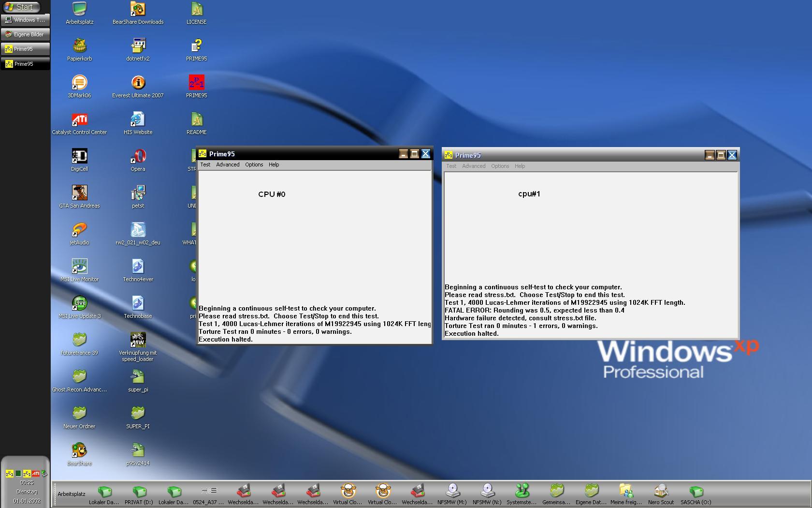Select the BearShare Downloads folder icon
This screenshot has width=812, height=508.
point(138,13)
